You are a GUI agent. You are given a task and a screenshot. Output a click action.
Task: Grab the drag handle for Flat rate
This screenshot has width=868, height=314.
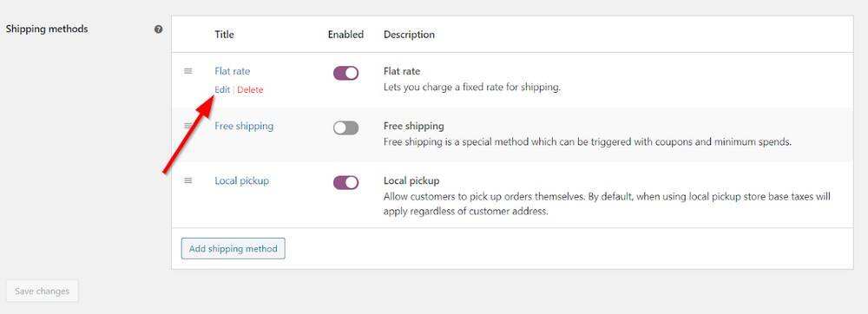[188, 71]
